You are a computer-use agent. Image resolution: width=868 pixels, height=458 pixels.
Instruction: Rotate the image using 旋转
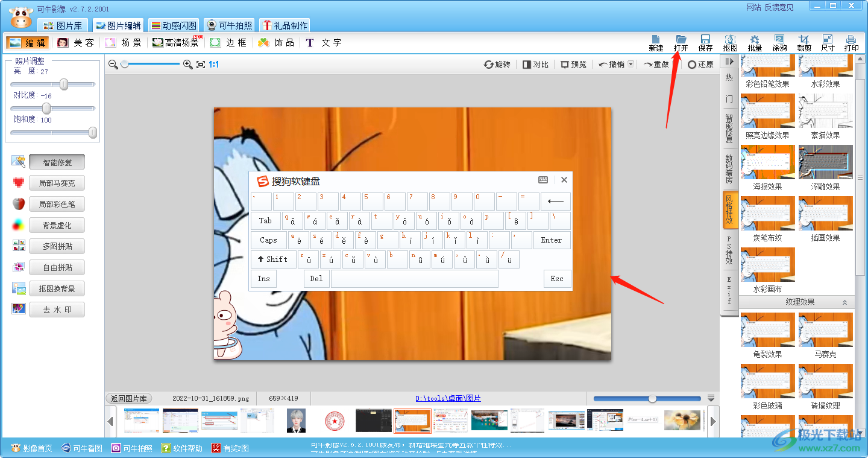tap(497, 65)
